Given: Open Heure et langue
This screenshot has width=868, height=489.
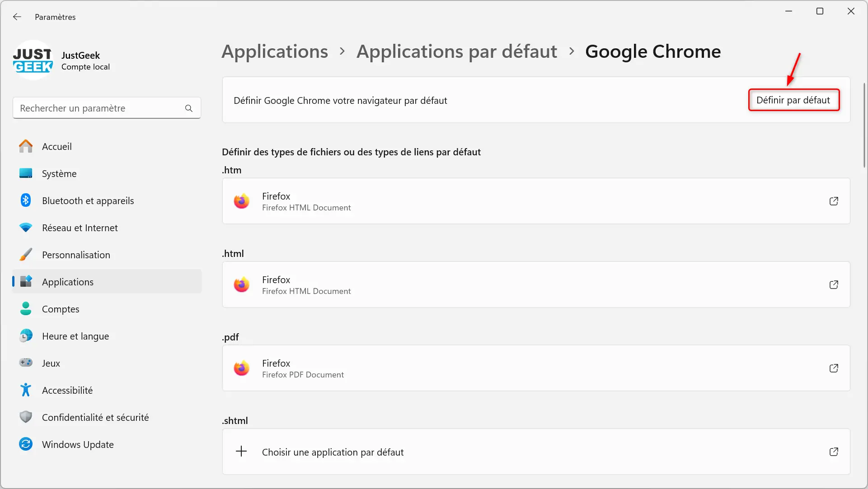Looking at the screenshot, I should 107,336.
